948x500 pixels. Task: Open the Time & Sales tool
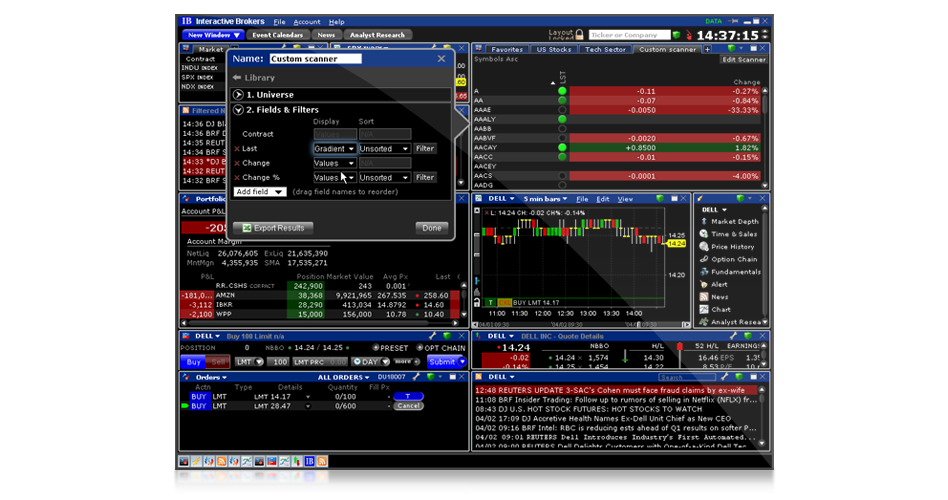click(x=733, y=234)
